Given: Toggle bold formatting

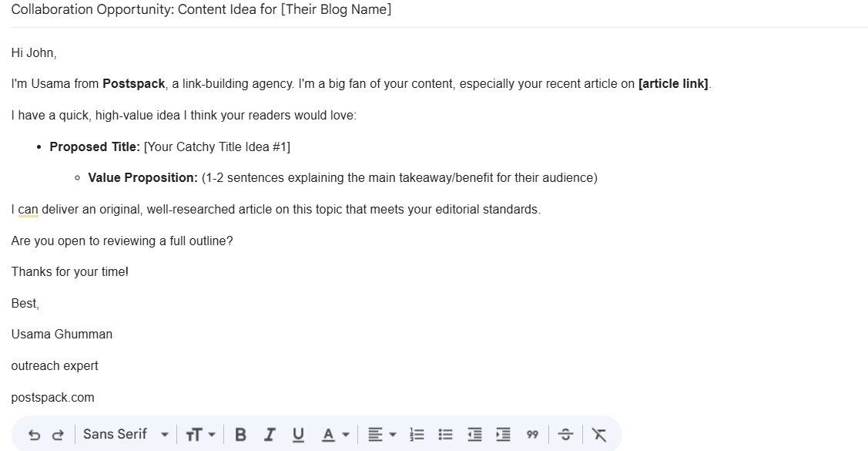Looking at the screenshot, I should click(x=240, y=435).
